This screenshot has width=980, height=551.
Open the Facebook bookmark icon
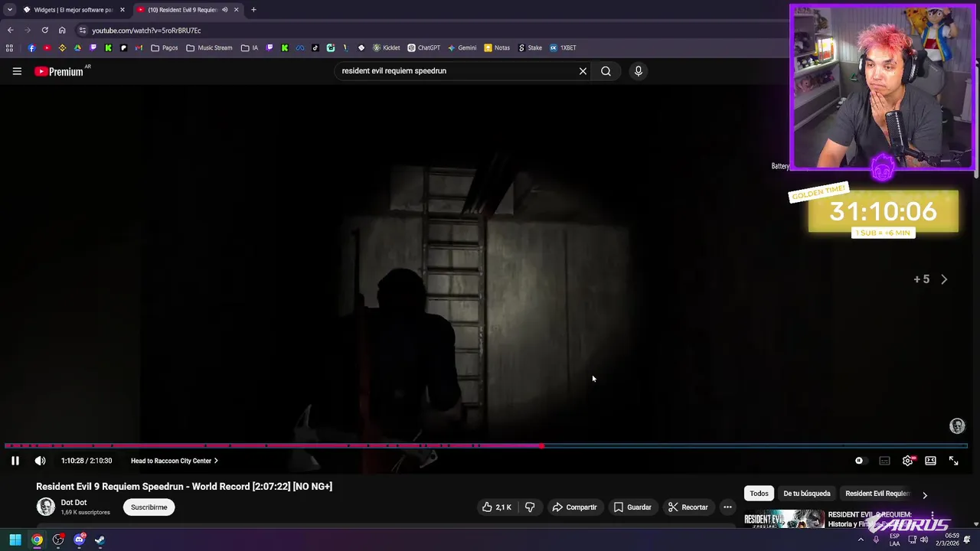[x=31, y=47]
